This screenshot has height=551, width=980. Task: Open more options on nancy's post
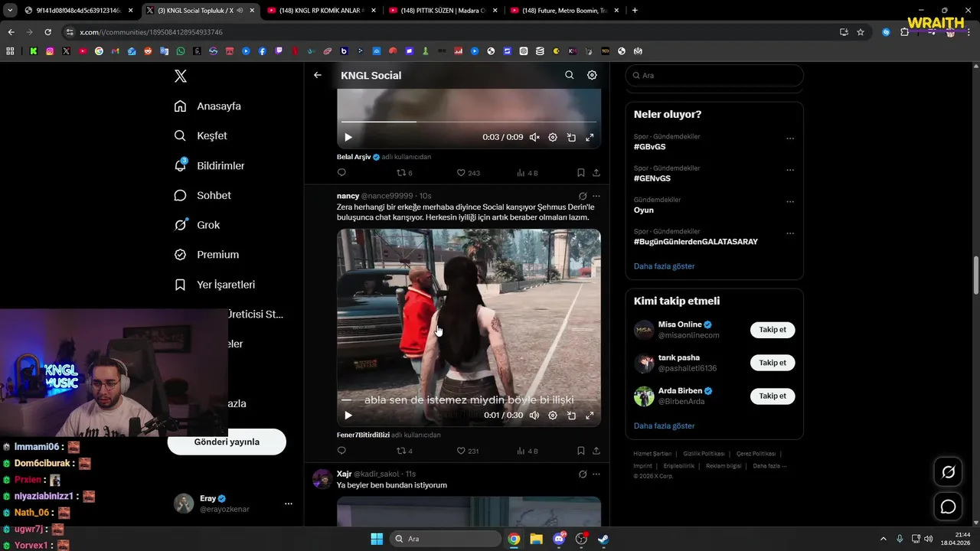click(x=596, y=196)
